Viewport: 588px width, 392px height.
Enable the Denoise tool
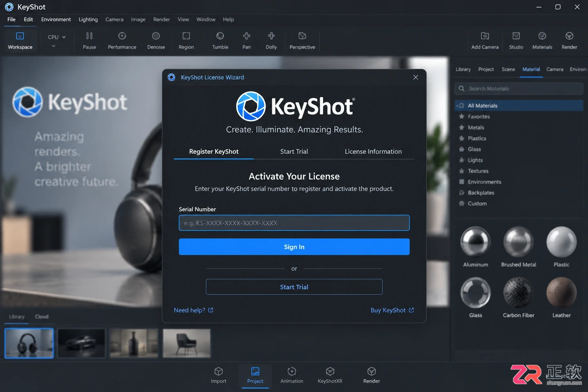click(x=156, y=36)
